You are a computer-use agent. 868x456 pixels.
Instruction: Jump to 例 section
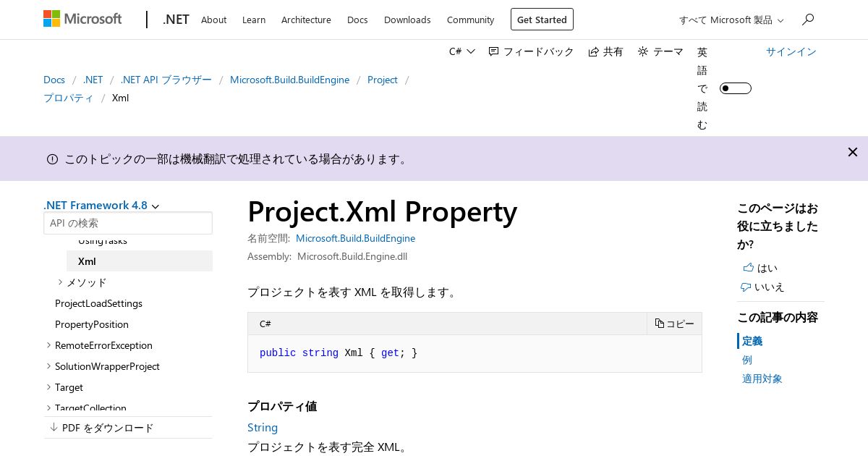click(747, 360)
